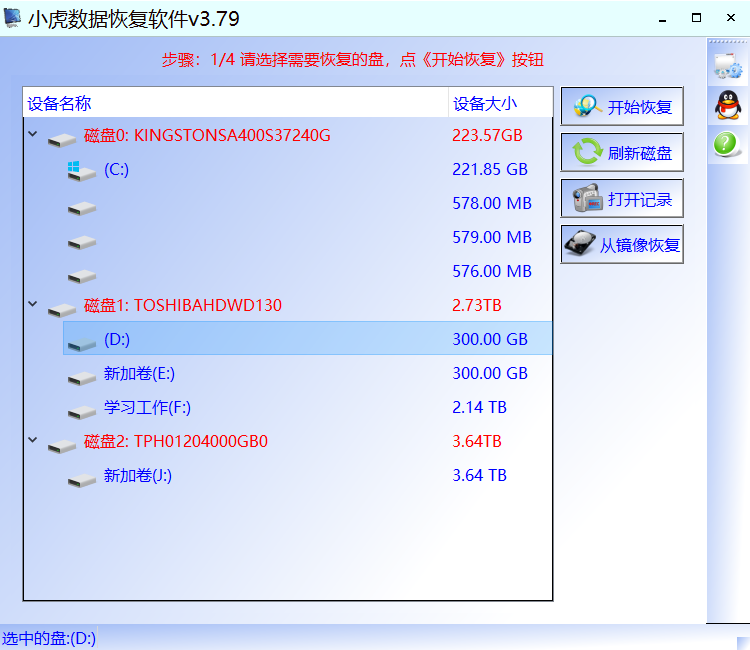Click the Windows drive icon beside (C:)
The width and height of the screenshot is (750, 650).
(81, 171)
